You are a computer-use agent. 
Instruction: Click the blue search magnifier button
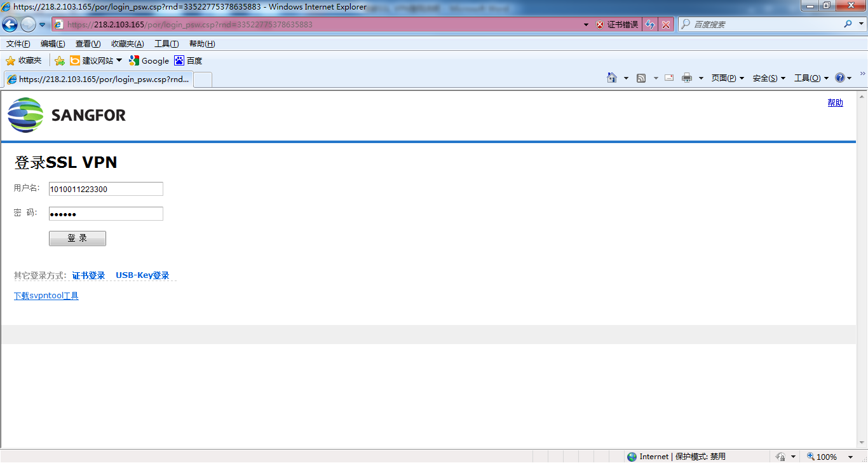point(848,24)
